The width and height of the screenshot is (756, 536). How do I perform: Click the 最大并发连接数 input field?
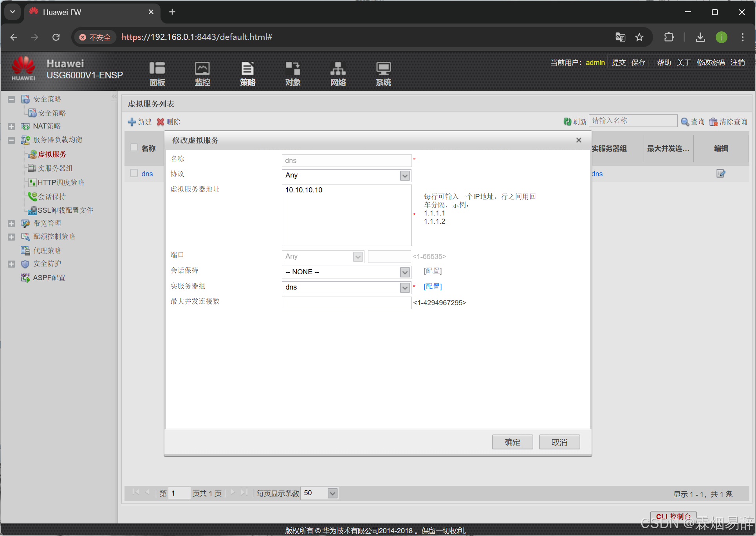coord(346,302)
